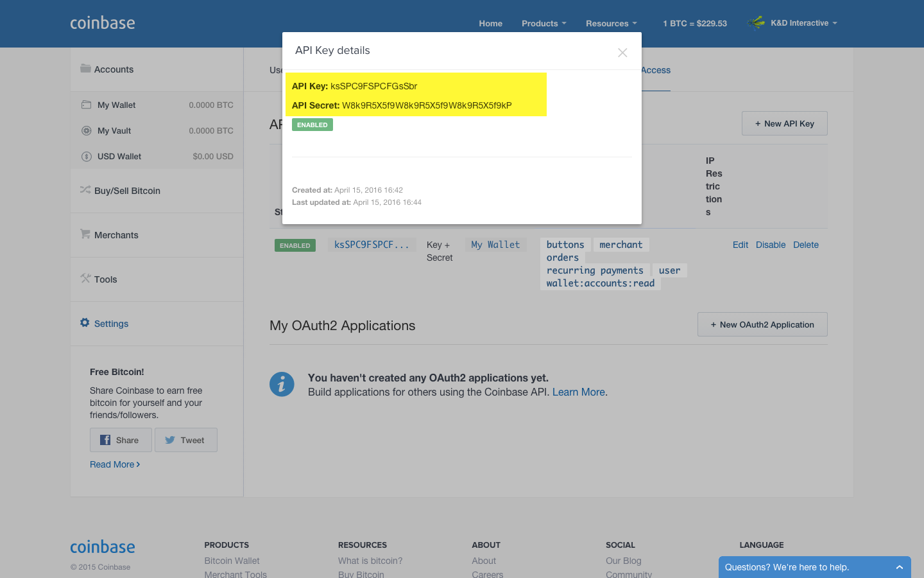The image size is (924, 578).
Task: Click the orders permission tag
Action: point(563,258)
